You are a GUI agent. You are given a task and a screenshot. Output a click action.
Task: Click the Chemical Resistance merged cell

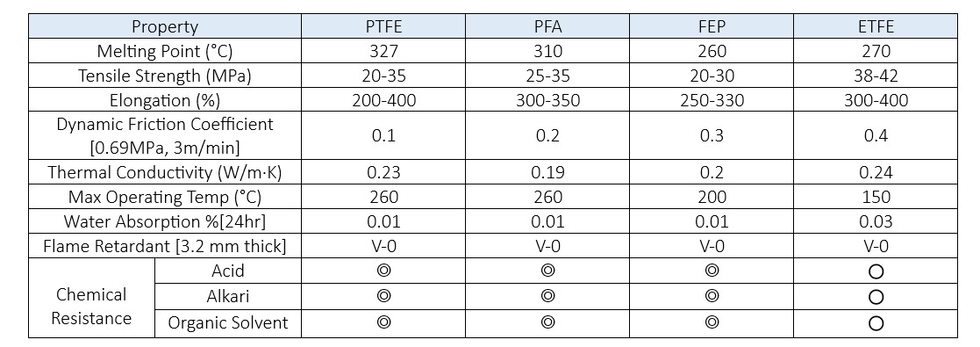point(91,298)
